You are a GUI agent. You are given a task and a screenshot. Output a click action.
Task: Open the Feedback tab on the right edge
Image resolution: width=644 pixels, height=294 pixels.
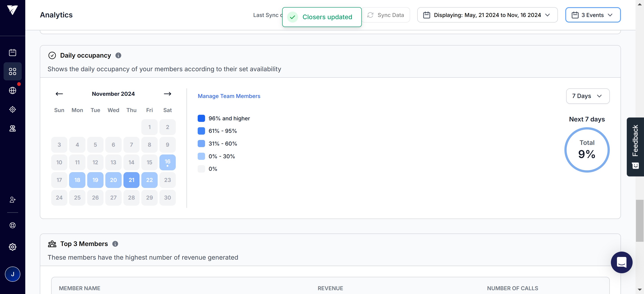pyautogui.click(x=635, y=147)
